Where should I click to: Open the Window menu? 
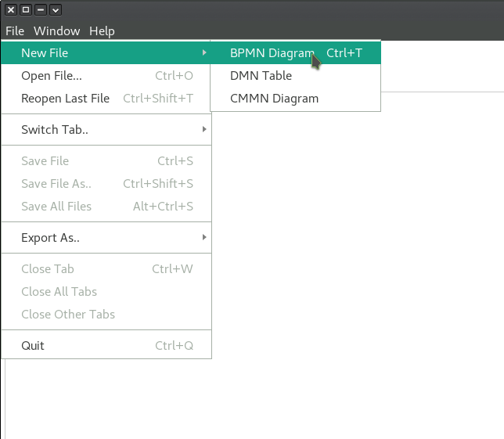pyautogui.click(x=56, y=31)
